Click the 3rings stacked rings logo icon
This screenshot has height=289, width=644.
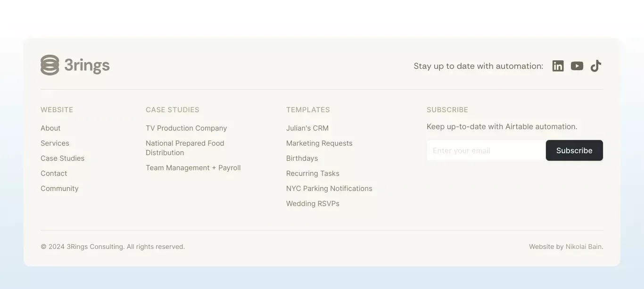pos(50,65)
